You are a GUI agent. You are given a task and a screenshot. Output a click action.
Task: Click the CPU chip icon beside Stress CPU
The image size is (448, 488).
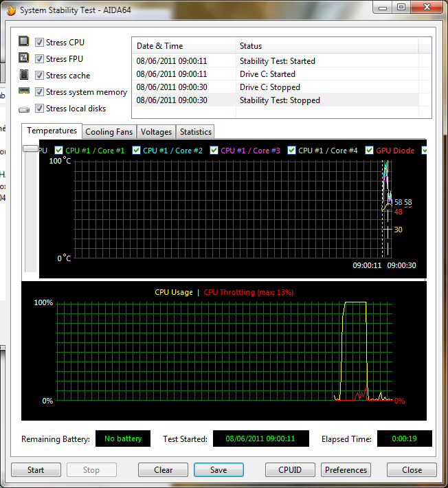tap(24, 41)
